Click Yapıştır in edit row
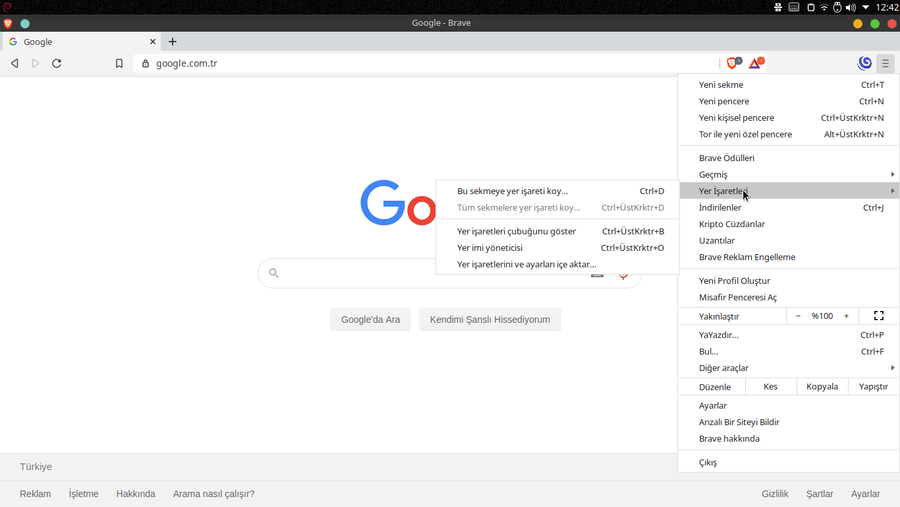 873,387
